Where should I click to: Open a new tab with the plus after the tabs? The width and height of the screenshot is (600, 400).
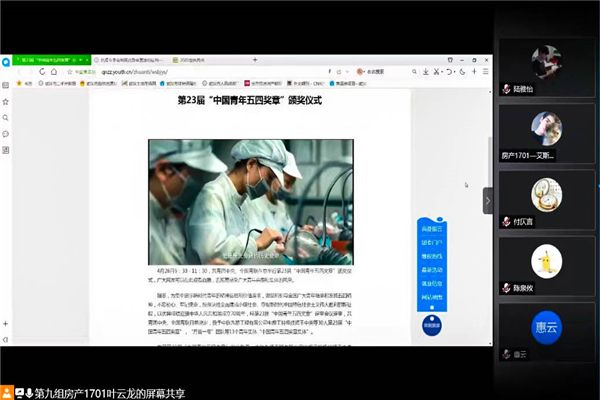pyautogui.click(x=255, y=60)
